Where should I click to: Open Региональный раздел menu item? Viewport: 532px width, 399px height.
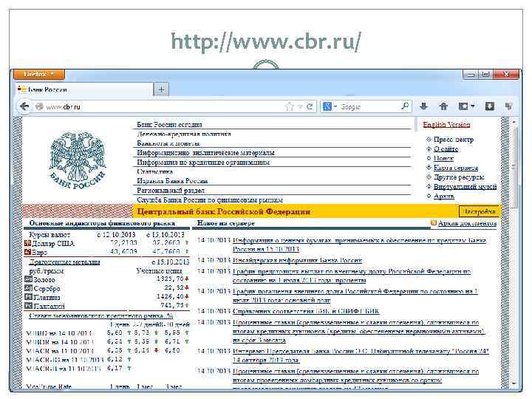coord(171,191)
